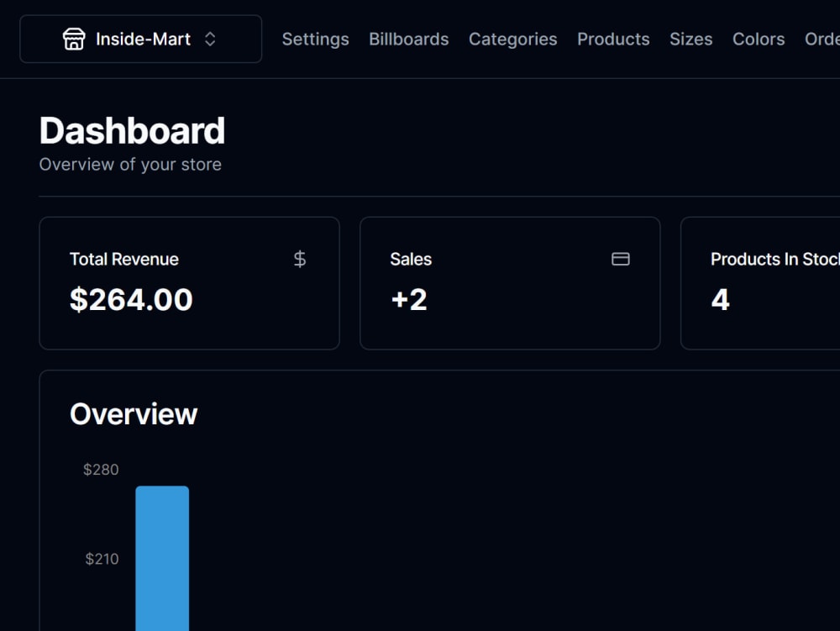840x631 pixels.
Task: Open the Colors page
Action: [759, 39]
